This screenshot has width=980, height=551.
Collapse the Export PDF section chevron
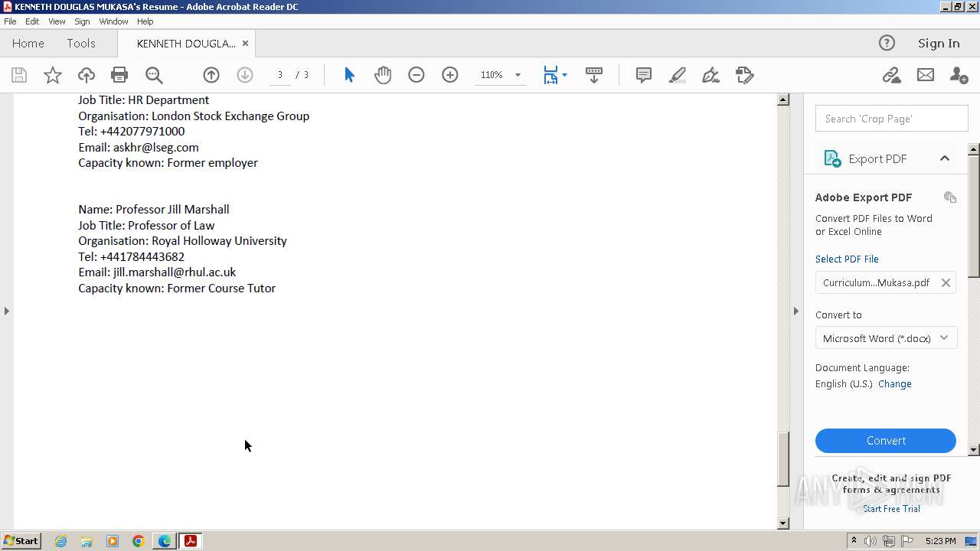(945, 158)
